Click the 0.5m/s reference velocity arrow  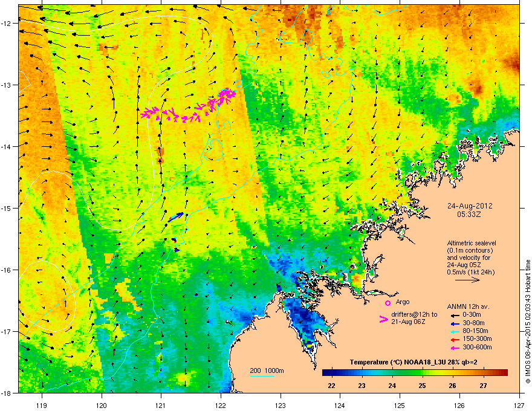(x=467, y=280)
